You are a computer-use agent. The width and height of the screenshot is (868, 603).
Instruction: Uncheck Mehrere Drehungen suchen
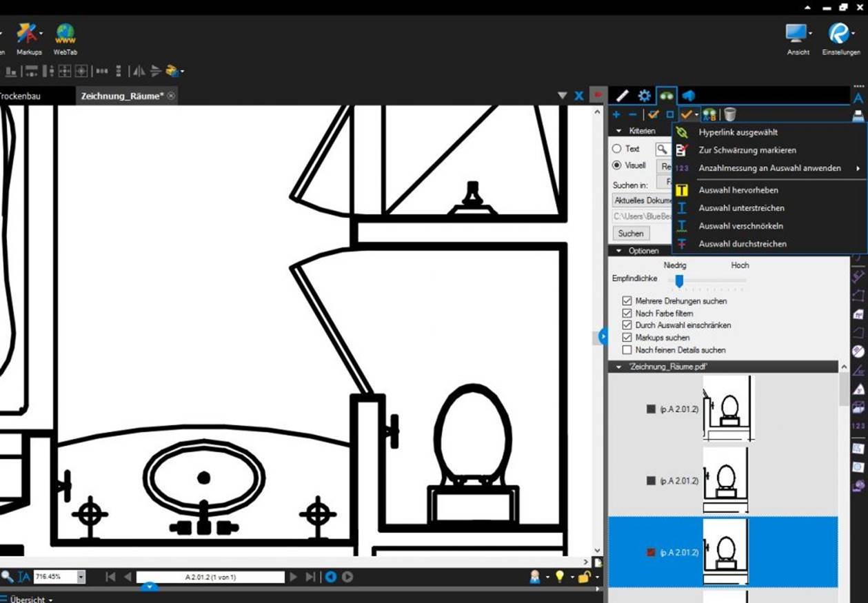click(x=627, y=301)
